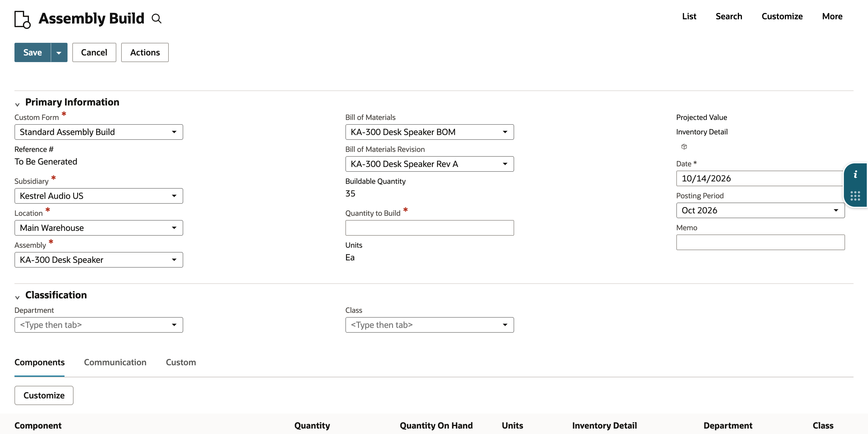Image resolution: width=868 pixels, height=434 pixels.
Task: Click the Date field
Action: pyautogui.click(x=760, y=179)
